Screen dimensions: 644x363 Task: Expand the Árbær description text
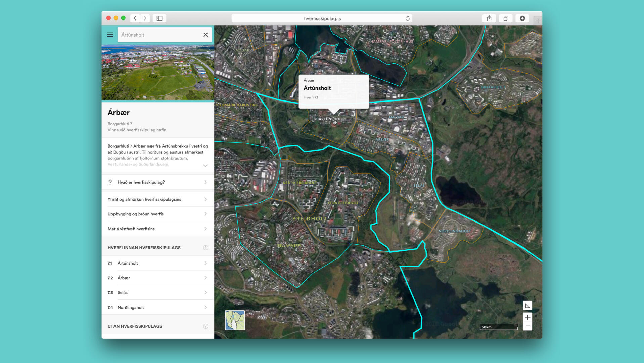click(x=205, y=166)
